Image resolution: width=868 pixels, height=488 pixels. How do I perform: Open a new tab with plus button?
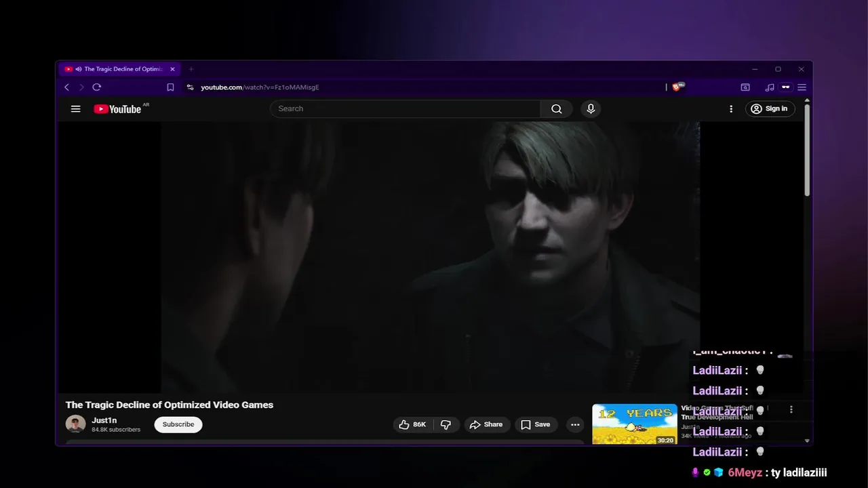click(x=191, y=69)
